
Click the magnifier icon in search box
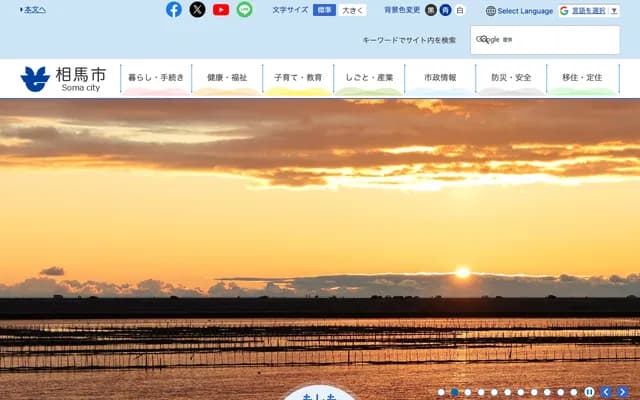(484, 39)
